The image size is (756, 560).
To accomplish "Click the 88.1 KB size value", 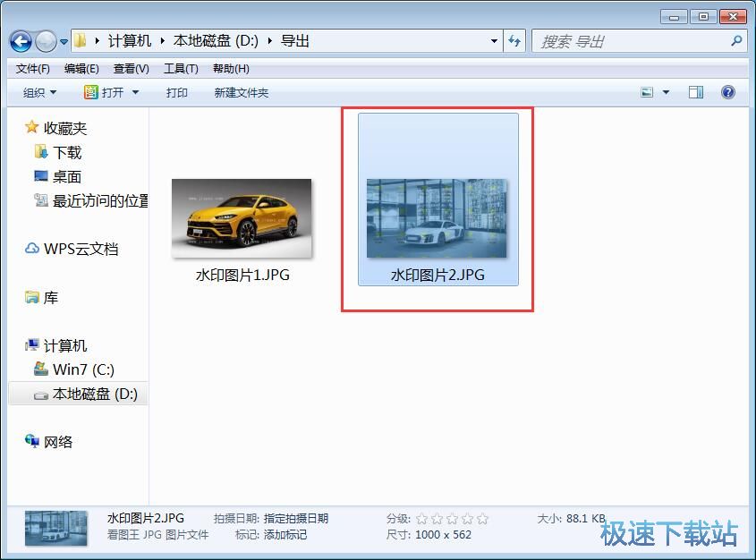I will [x=586, y=519].
